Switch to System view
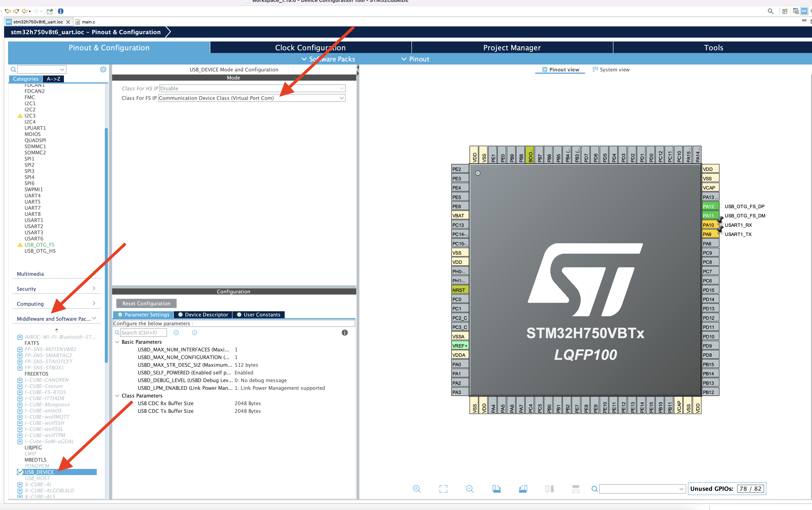The width and height of the screenshot is (812, 510). 611,70
